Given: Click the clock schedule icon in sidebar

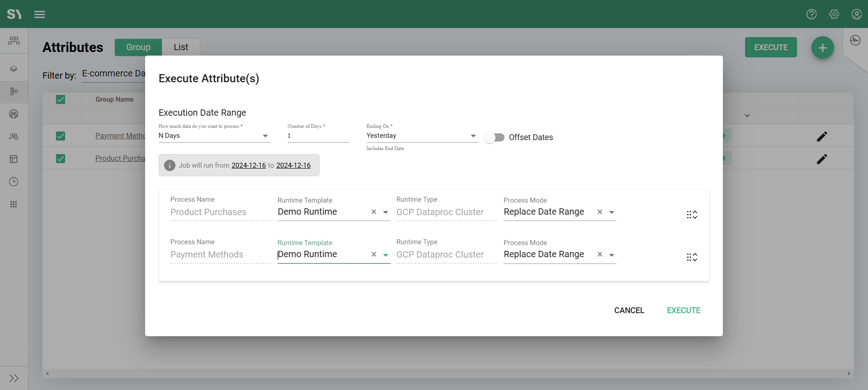Looking at the screenshot, I should click(14, 182).
